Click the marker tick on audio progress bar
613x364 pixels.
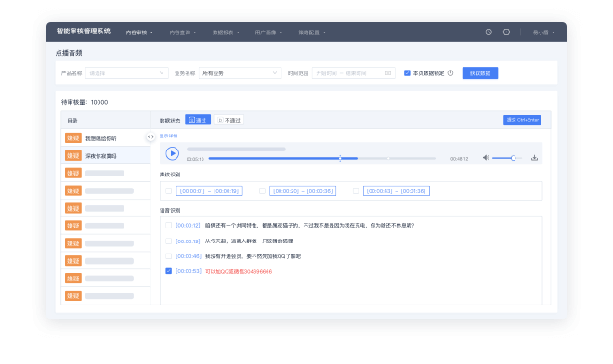[x=340, y=158]
